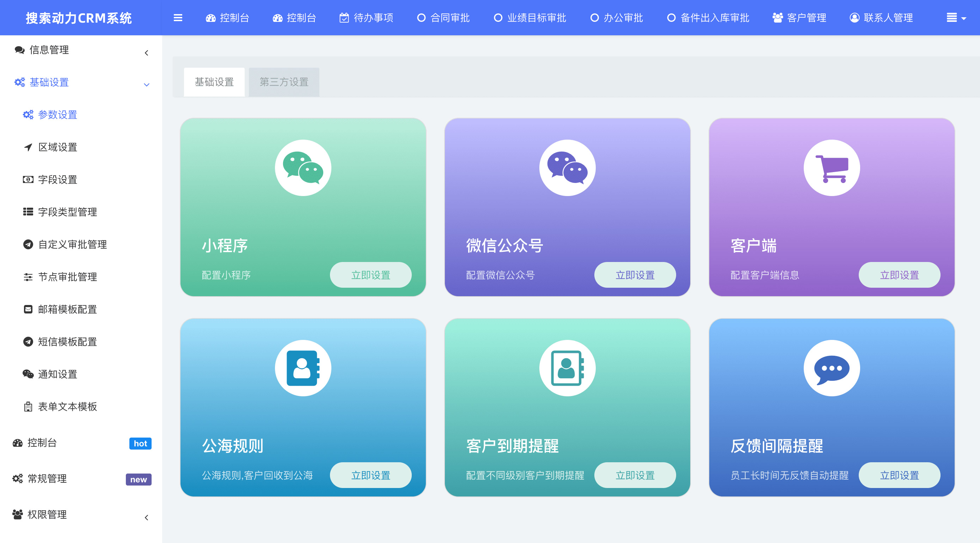The width and height of the screenshot is (980, 543).
Task: Open 自定义审批管理 in the sidebar
Action: (65, 244)
